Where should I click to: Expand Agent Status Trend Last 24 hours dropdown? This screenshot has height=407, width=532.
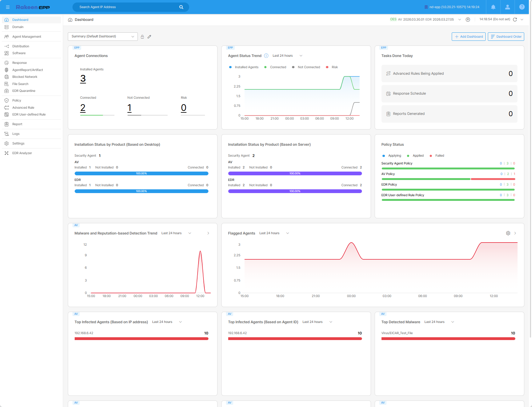[x=287, y=56]
